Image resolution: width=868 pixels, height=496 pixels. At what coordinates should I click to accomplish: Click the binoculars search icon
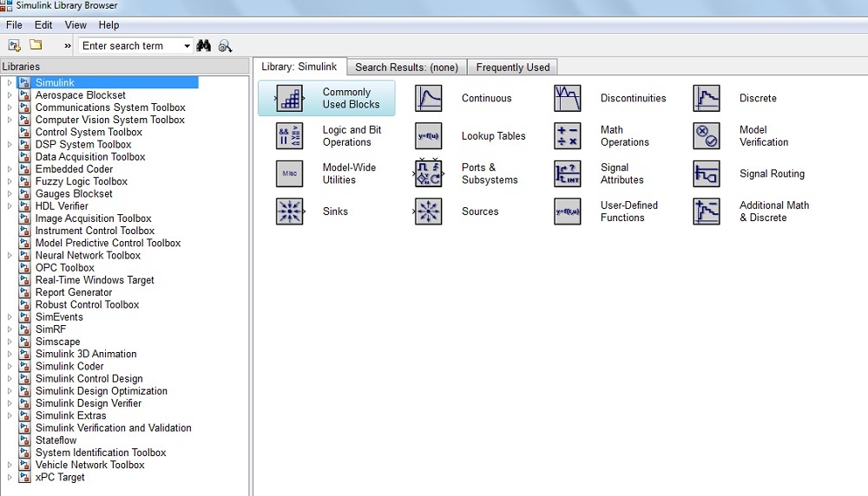click(x=204, y=46)
